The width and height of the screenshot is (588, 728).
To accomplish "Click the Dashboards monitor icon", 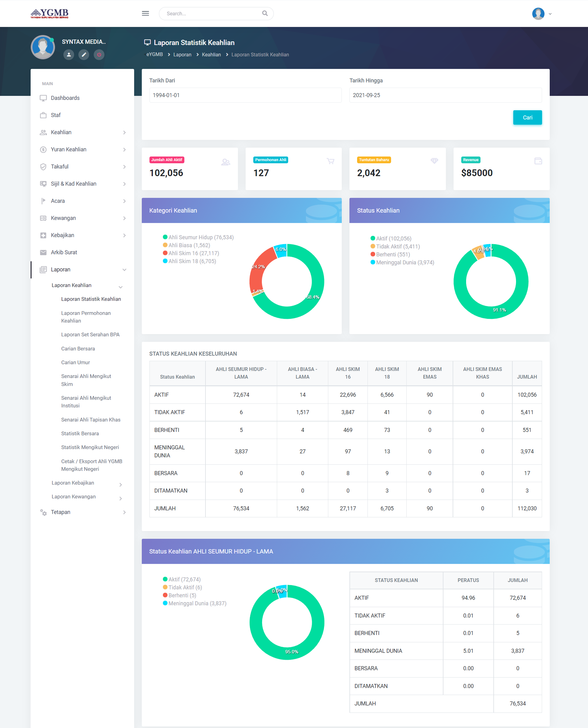I will 43,98.
